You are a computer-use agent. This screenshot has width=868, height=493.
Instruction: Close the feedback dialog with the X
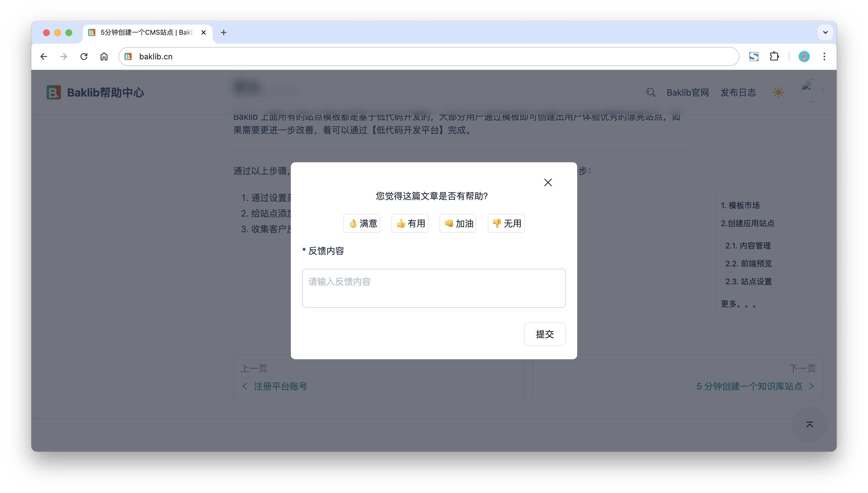pyautogui.click(x=548, y=182)
